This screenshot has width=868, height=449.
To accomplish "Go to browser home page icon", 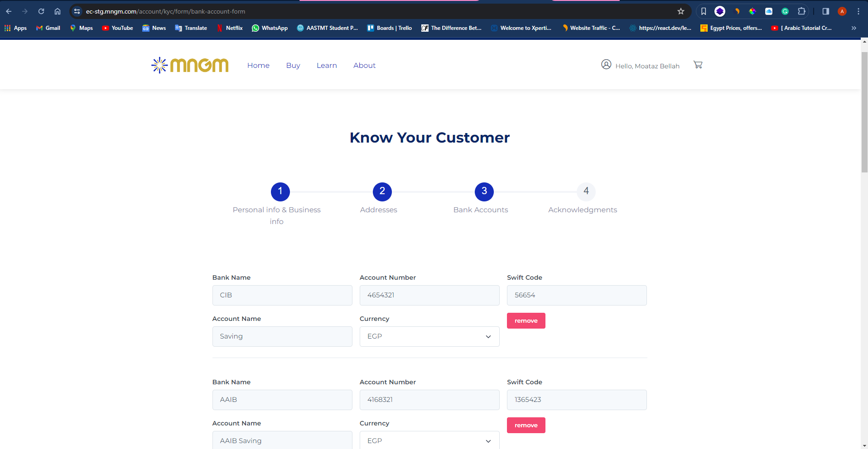I will pyautogui.click(x=58, y=11).
